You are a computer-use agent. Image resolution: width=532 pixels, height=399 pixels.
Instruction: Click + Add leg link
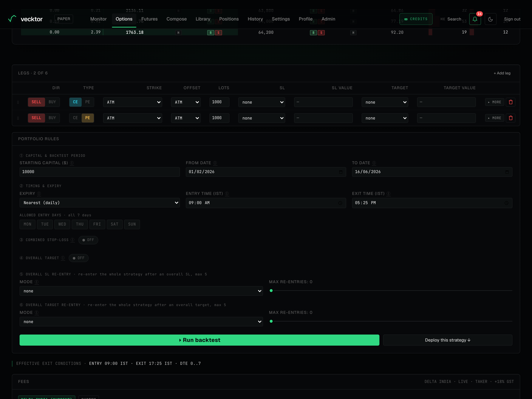502,73
